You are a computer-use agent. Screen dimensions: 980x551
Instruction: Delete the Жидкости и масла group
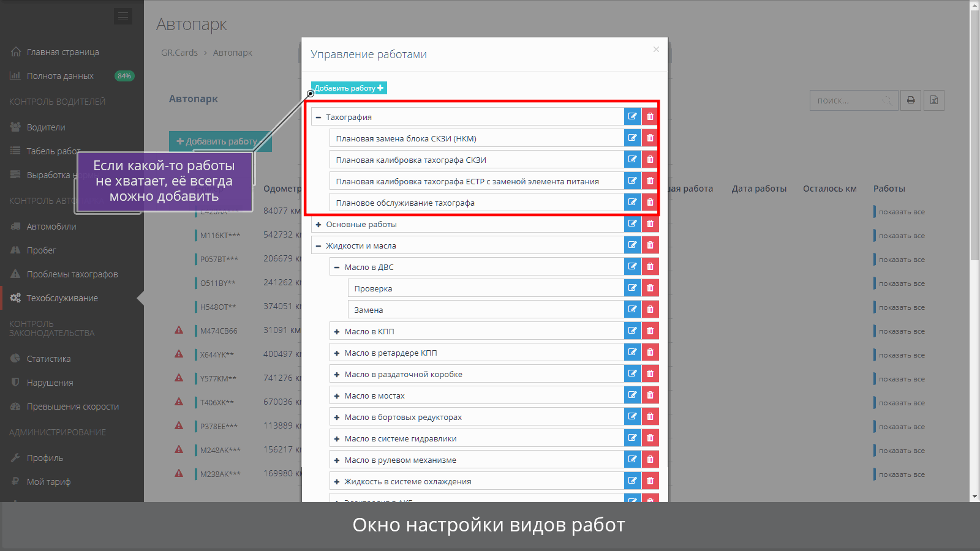(x=650, y=245)
